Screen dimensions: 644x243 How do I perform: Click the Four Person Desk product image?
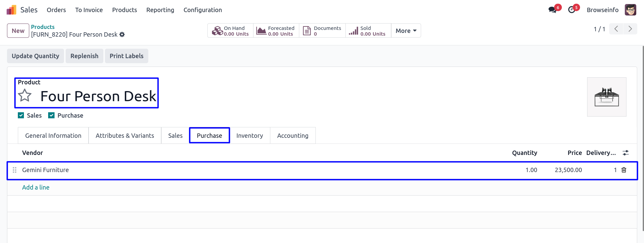tap(607, 97)
